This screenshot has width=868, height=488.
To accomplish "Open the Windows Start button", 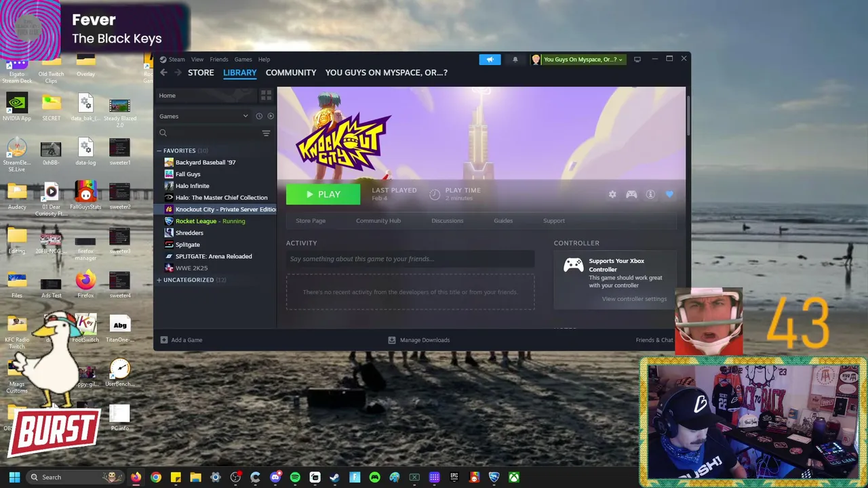I will [14, 477].
